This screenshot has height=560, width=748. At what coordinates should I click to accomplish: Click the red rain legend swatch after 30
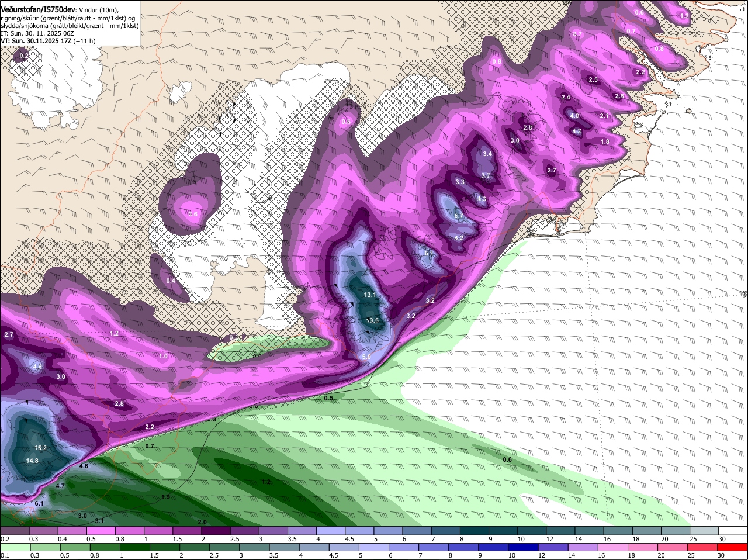coord(733,547)
